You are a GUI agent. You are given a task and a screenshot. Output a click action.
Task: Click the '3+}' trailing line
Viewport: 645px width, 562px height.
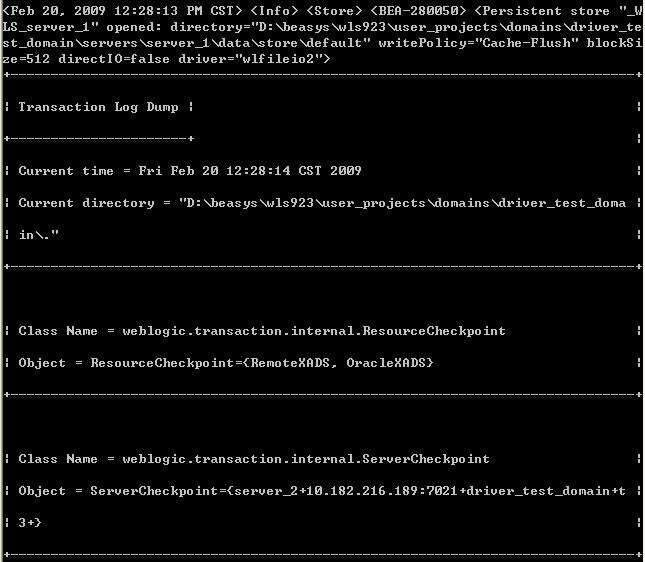click(30, 523)
